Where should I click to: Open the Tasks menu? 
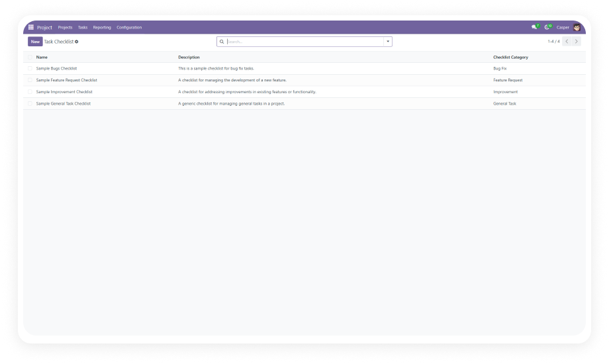(83, 28)
